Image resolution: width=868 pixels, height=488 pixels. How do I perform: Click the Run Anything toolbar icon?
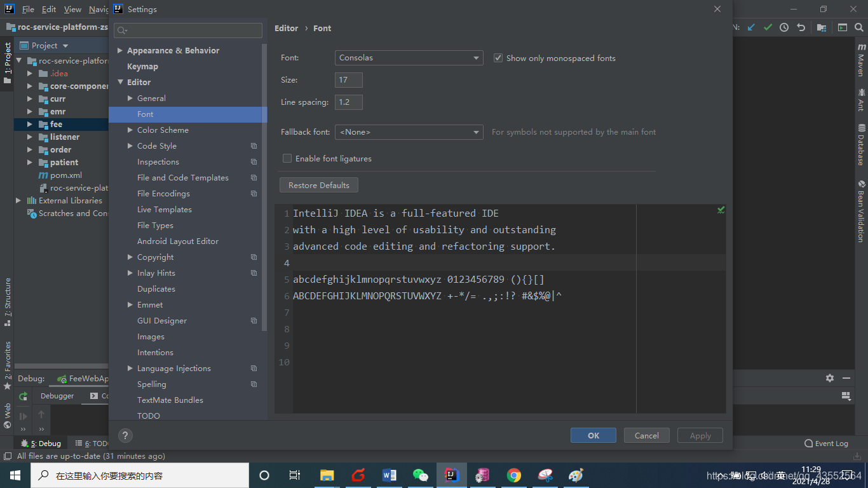click(843, 27)
